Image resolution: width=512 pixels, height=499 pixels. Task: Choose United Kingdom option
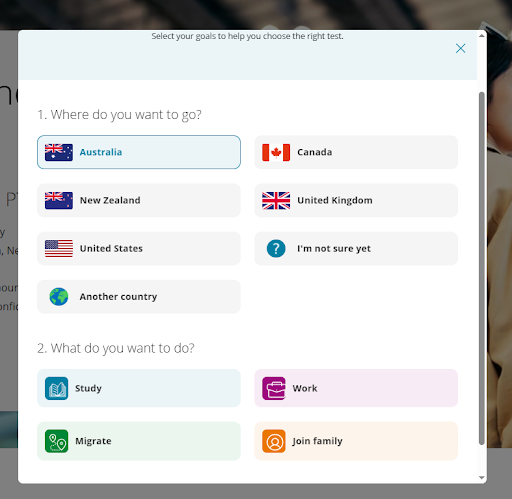[x=356, y=200]
